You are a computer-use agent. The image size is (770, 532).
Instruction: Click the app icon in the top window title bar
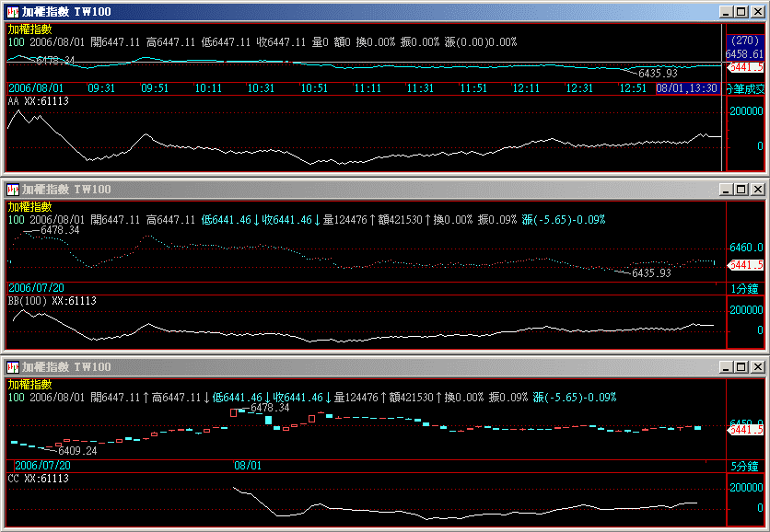click(13, 12)
